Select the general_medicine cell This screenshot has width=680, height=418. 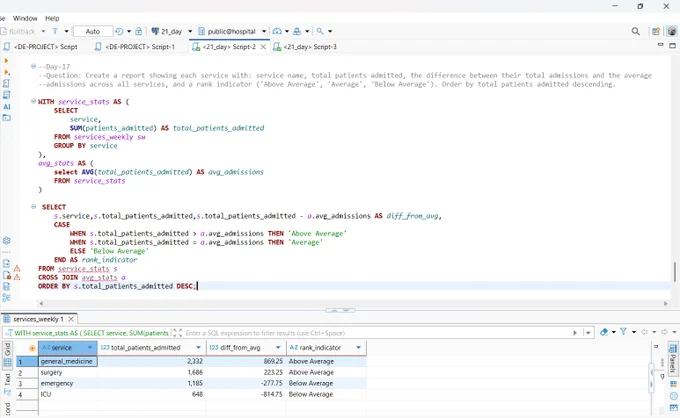click(x=68, y=361)
